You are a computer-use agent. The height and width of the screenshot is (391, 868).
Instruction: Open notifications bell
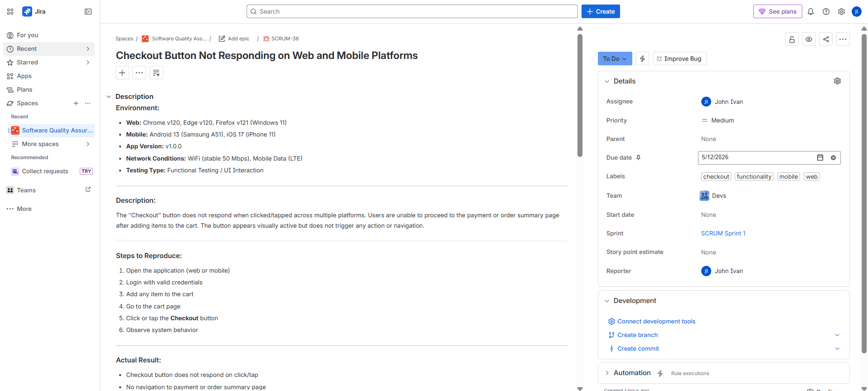point(810,11)
